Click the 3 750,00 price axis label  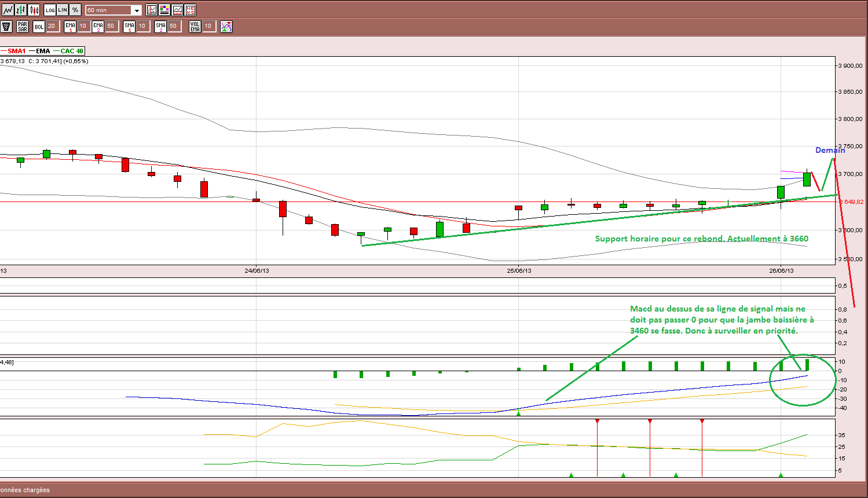click(x=850, y=147)
